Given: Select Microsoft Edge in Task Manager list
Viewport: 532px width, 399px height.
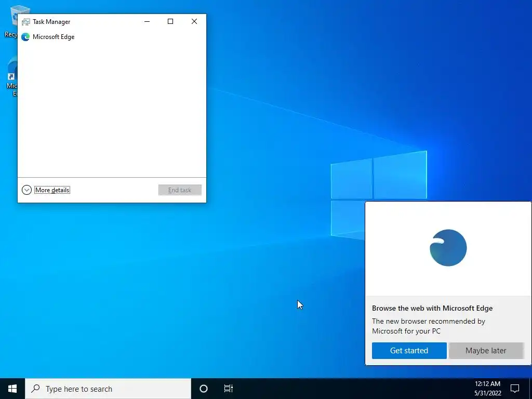Looking at the screenshot, I should click(112, 37).
